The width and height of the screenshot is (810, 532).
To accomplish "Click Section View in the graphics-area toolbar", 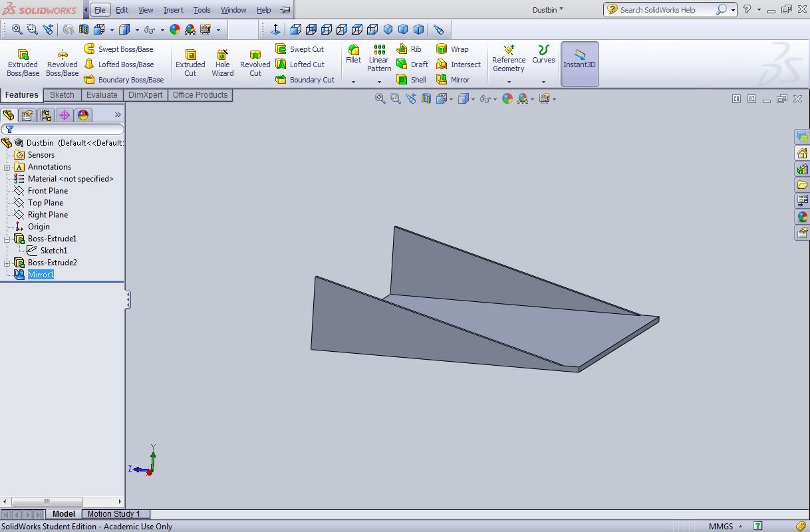I will pos(426,98).
